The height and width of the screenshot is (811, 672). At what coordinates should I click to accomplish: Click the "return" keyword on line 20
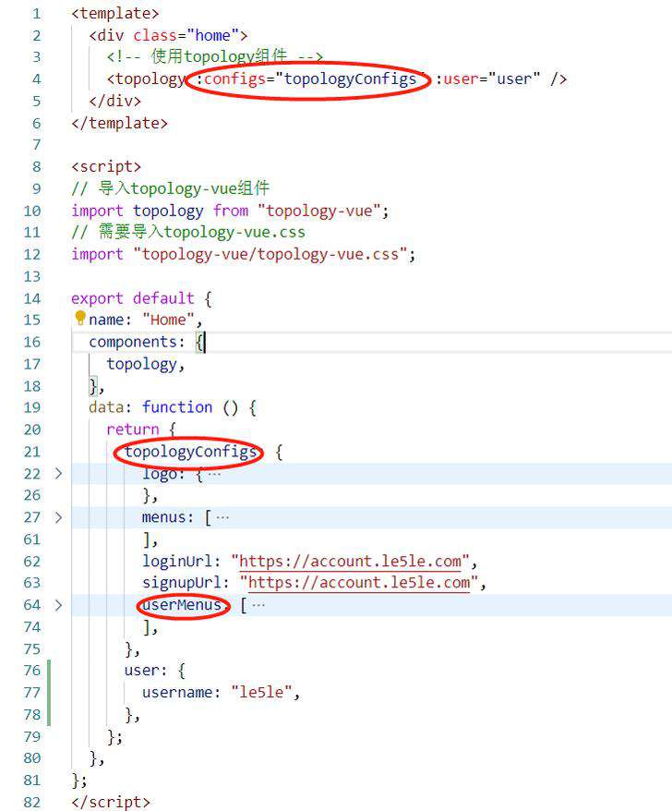[133, 430]
